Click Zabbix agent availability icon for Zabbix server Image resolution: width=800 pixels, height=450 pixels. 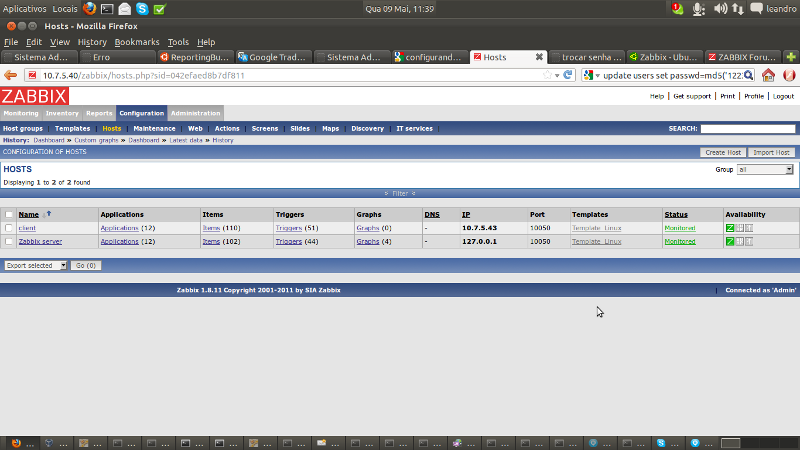(730, 241)
